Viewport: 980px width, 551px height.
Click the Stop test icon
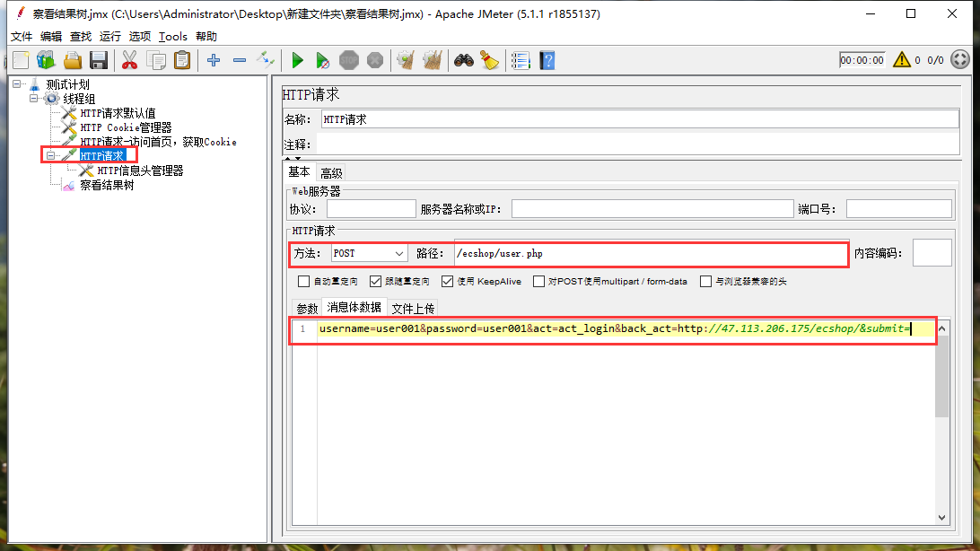coord(349,61)
